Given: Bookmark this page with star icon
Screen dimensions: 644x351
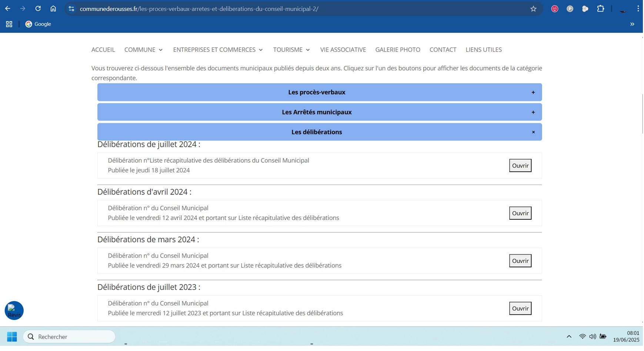Looking at the screenshot, I should click(533, 9).
